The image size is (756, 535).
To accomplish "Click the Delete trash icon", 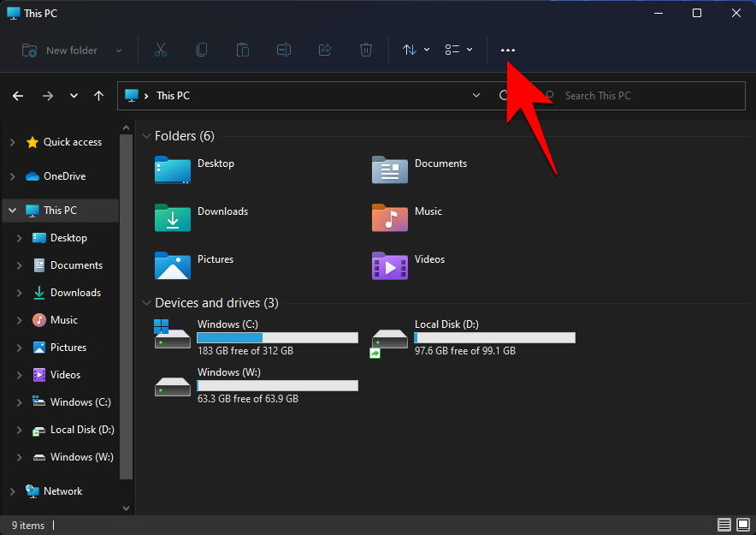I will (x=366, y=50).
